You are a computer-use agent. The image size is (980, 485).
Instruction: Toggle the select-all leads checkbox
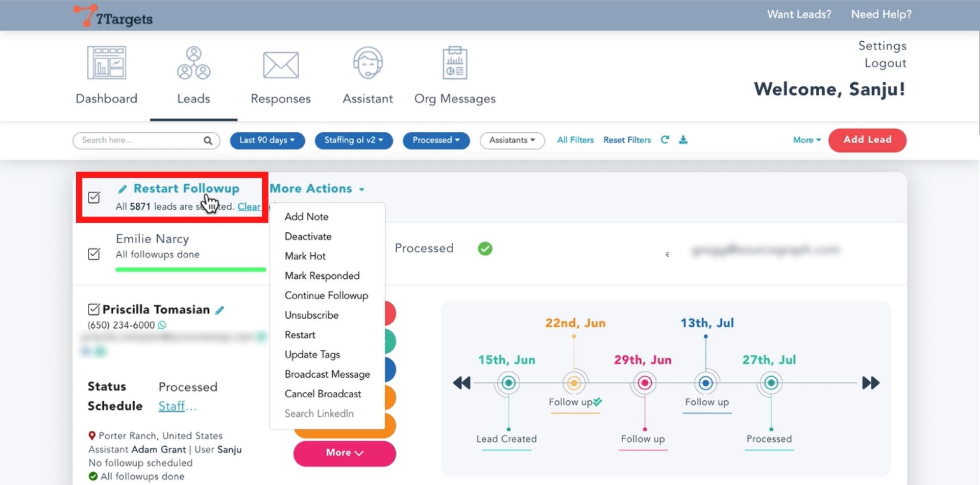point(94,198)
